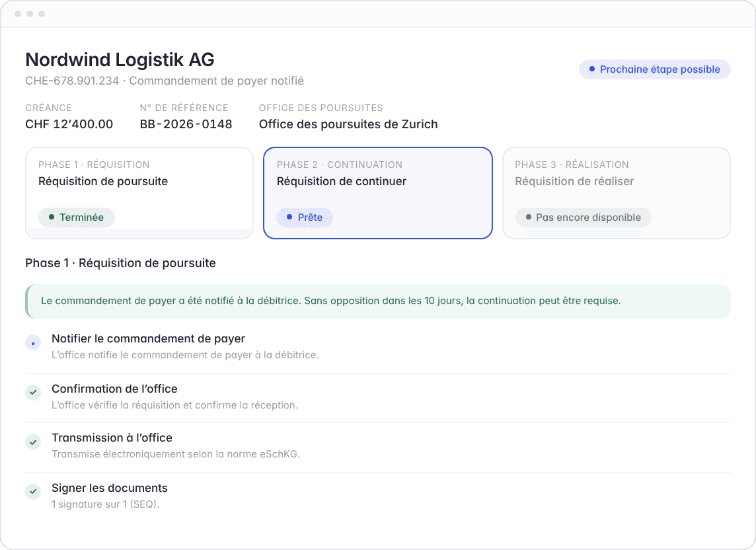This screenshot has width=756, height=550.
Task: Click the green notification banner about commandement de payer
Action: coord(378,301)
